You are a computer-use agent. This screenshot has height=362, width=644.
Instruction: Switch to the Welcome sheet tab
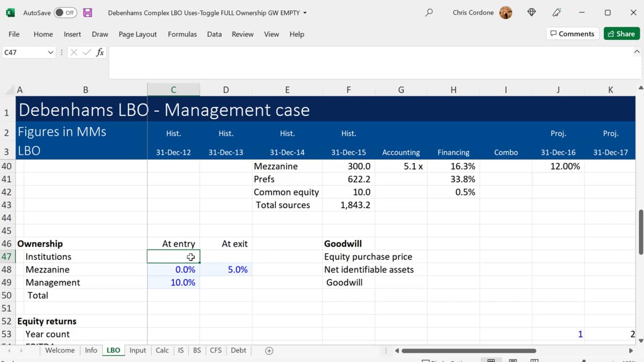[60, 350]
